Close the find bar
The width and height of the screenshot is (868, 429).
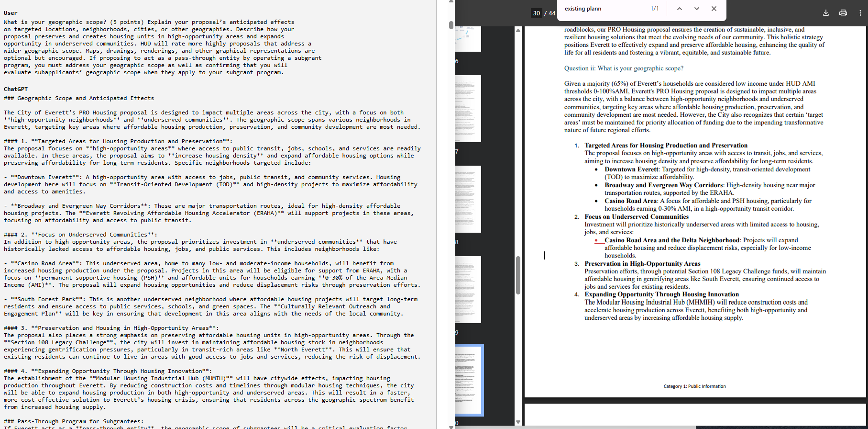[714, 9]
